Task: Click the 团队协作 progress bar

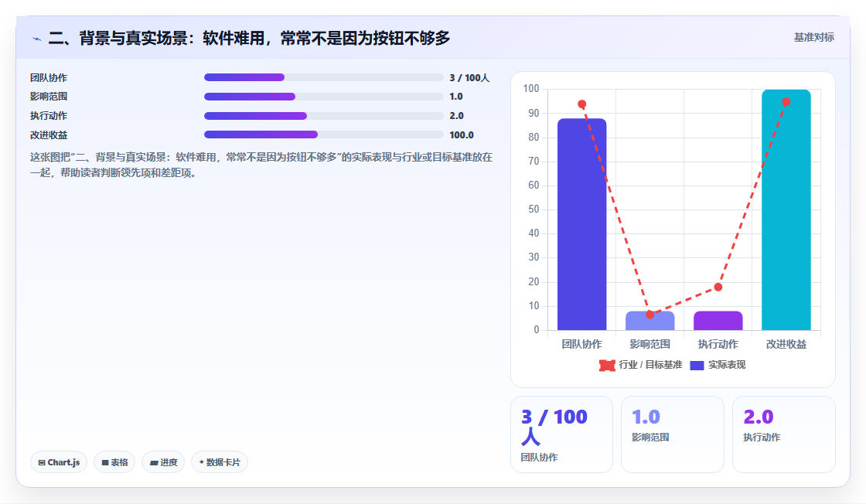Action: coord(324,77)
